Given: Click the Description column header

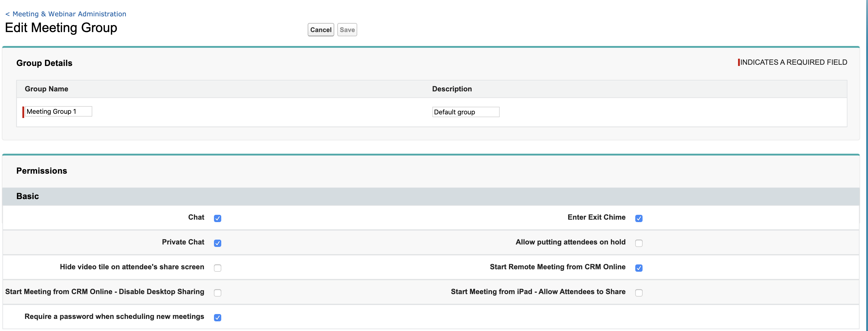Looking at the screenshot, I should [x=452, y=89].
